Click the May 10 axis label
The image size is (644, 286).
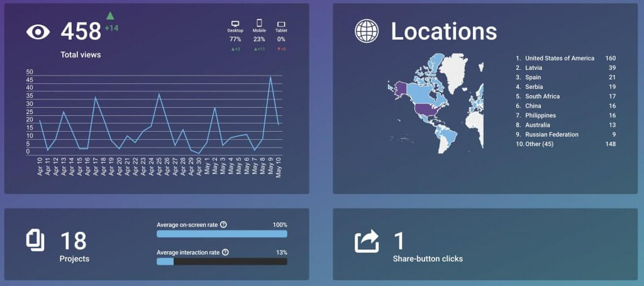(279, 168)
